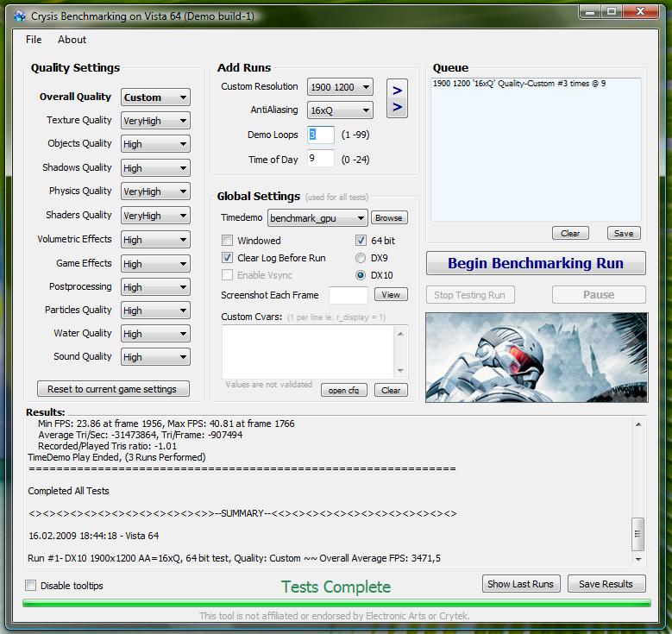This screenshot has width=672, height=634.
Task: Click inside the Custom Cvars text area
Action: [x=308, y=352]
